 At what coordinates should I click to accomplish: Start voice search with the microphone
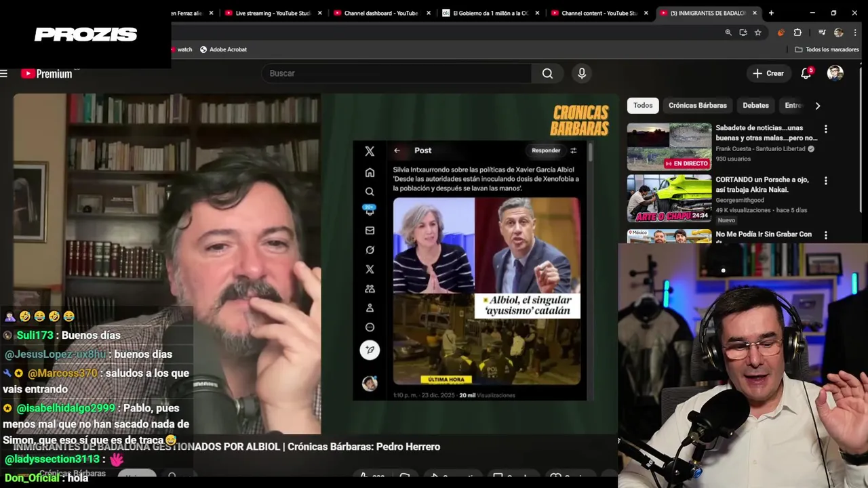[x=581, y=73]
